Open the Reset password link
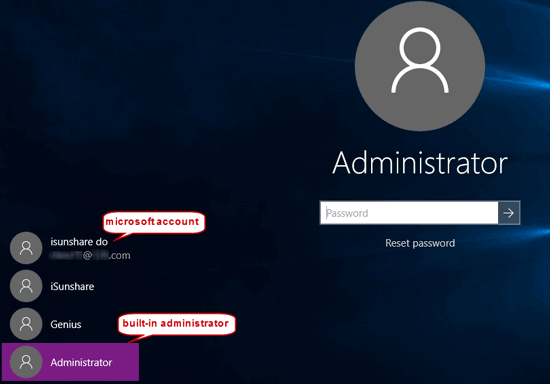The image size is (550, 384). 420,243
